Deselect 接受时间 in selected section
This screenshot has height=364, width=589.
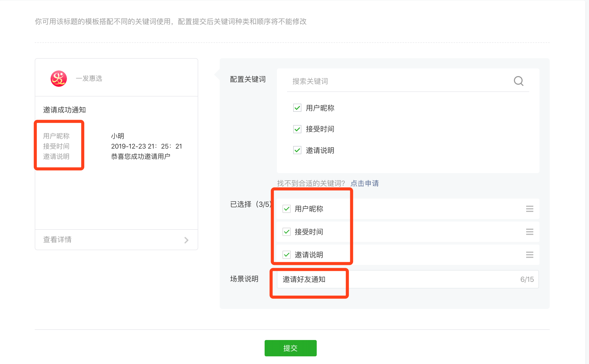tap(287, 232)
